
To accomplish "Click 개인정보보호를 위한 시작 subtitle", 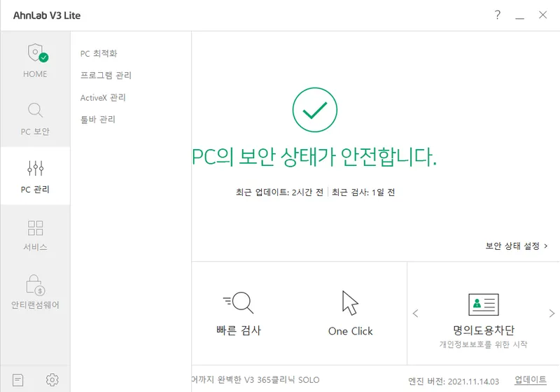I will [x=483, y=344].
